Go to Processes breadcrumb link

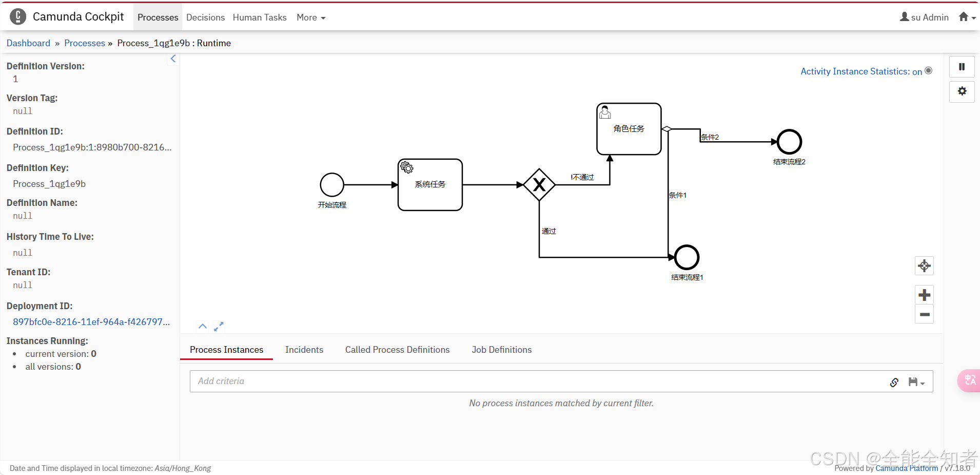coord(85,43)
